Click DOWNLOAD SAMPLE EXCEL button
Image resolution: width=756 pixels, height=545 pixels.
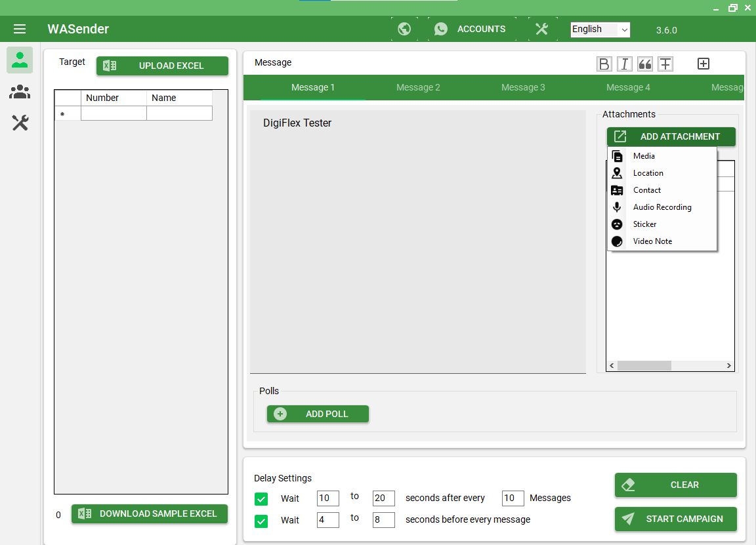(x=150, y=514)
